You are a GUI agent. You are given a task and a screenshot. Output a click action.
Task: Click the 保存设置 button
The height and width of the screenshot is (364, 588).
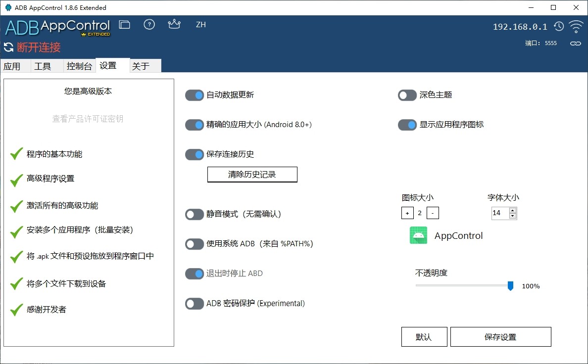500,337
